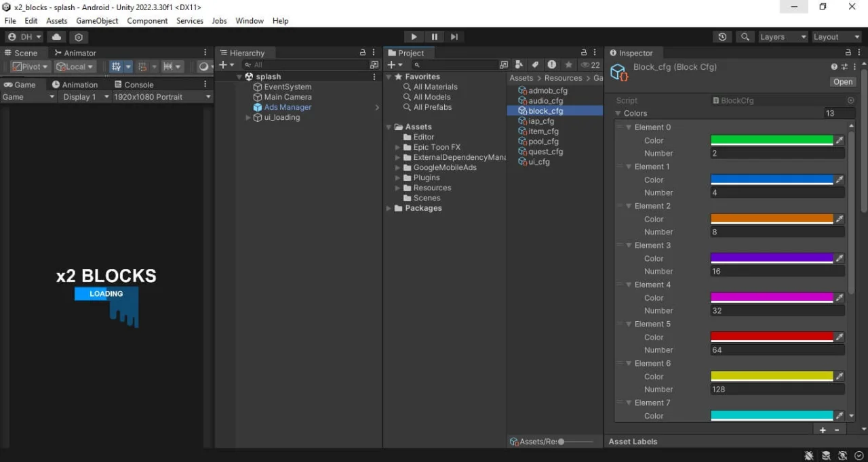This screenshot has width=868, height=462.
Task: Open the version control settings icon
Action: point(79,37)
